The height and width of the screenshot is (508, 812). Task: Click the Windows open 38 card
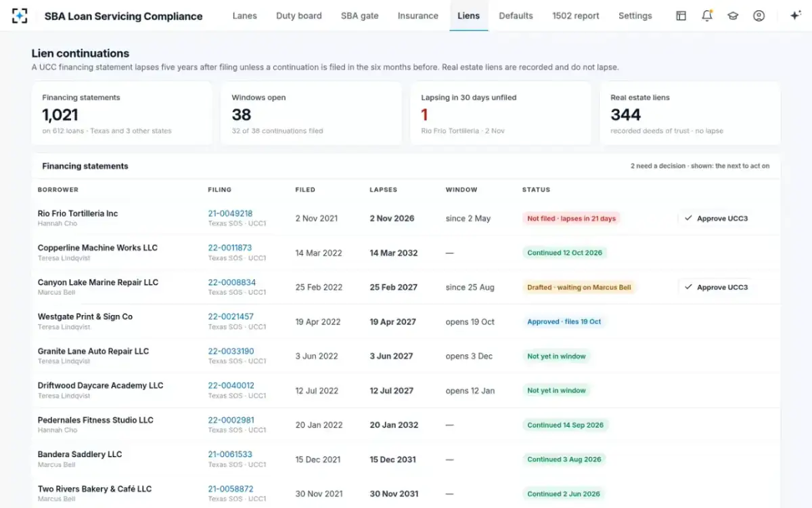pyautogui.click(x=311, y=114)
